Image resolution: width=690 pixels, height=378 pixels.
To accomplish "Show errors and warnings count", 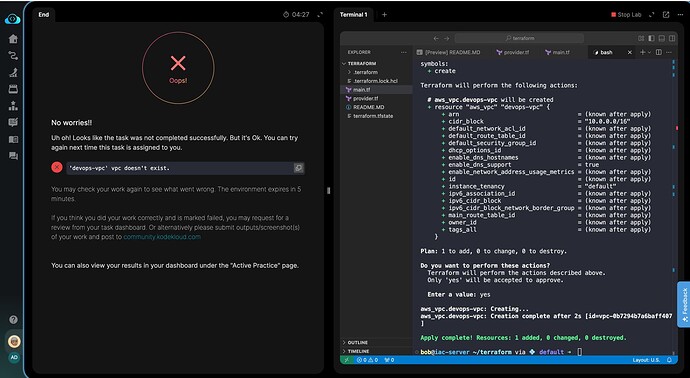I will point(367,360).
